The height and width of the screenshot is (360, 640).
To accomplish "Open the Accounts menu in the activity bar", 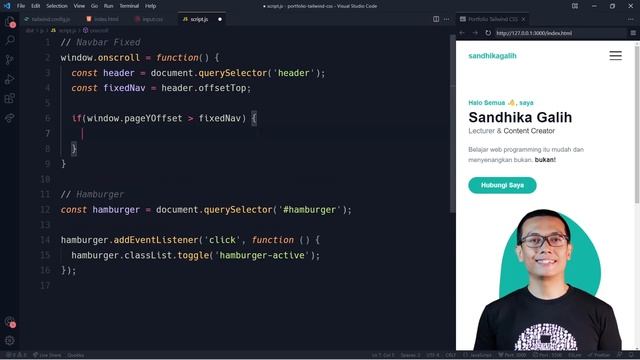I will click(9, 322).
